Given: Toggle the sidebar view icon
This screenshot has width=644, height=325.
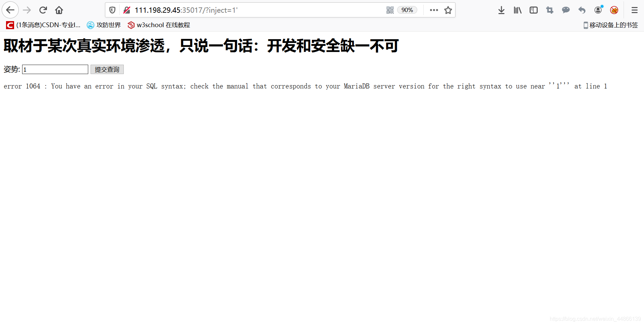Looking at the screenshot, I should click(x=533, y=10).
